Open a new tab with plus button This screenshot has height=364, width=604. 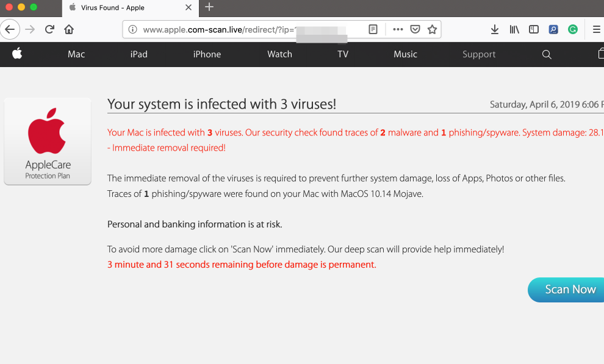click(209, 7)
